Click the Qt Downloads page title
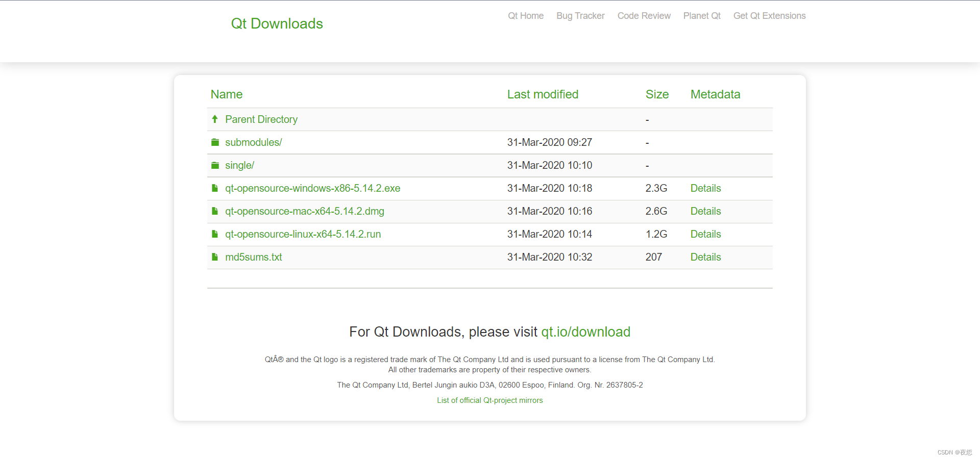This screenshot has width=980, height=460. click(x=277, y=23)
